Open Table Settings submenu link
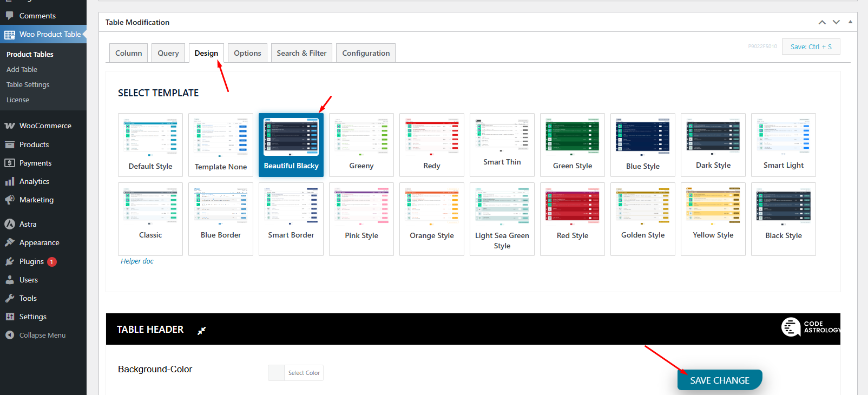868x395 pixels. (x=28, y=84)
